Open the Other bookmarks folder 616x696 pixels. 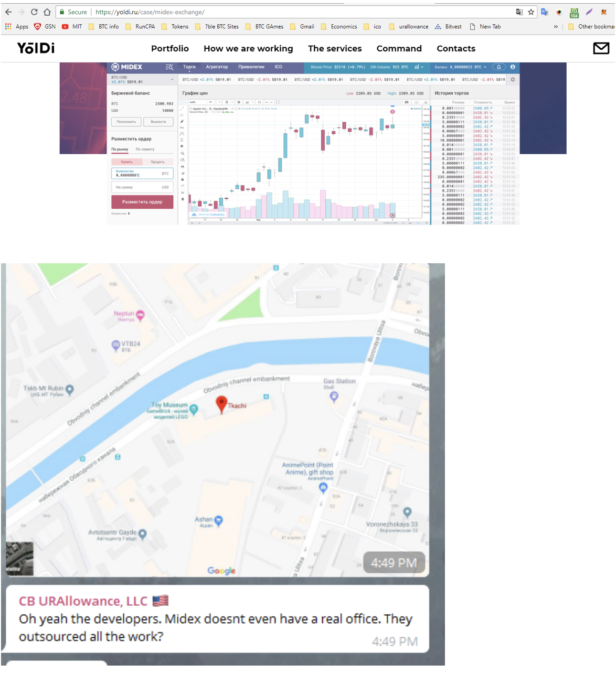[591, 26]
